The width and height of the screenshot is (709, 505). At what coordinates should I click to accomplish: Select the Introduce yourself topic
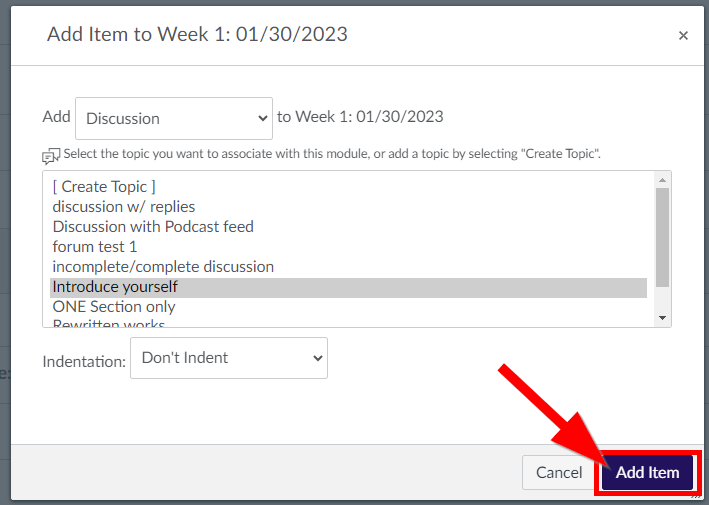348,287
